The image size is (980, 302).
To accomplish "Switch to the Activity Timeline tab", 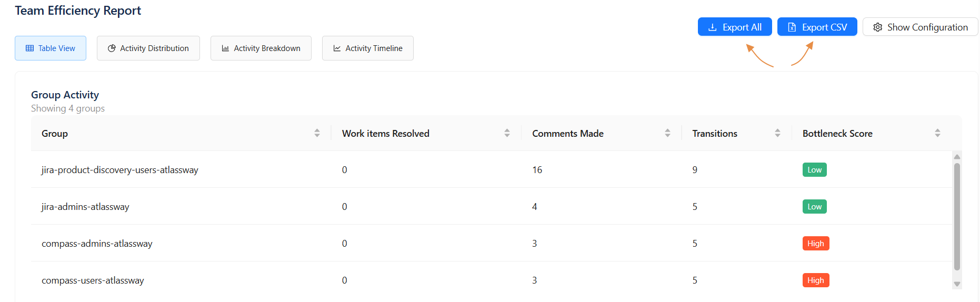I will click(x=367, y=48).
